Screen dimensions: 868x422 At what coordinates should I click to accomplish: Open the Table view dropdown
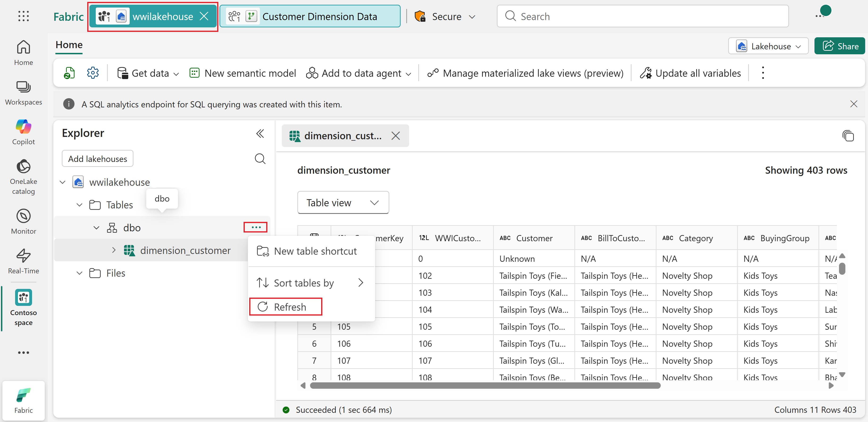click(343, 203)
